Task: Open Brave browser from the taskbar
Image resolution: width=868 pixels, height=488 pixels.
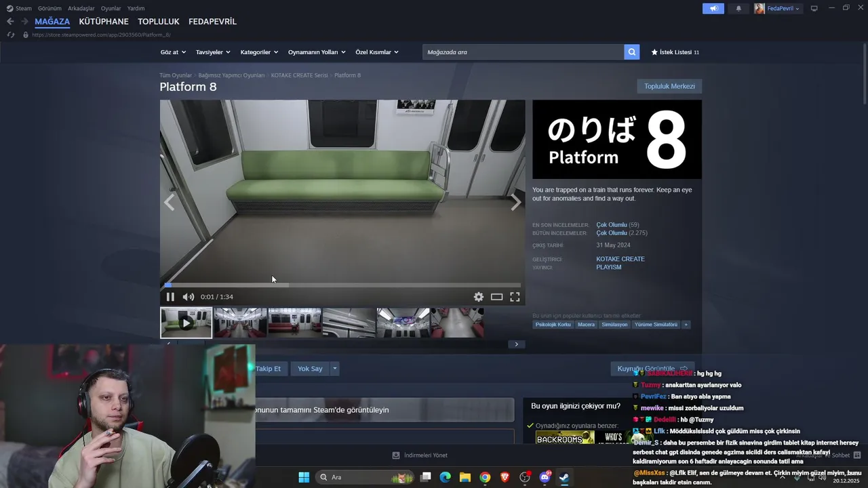Action: tap(505, 477)
